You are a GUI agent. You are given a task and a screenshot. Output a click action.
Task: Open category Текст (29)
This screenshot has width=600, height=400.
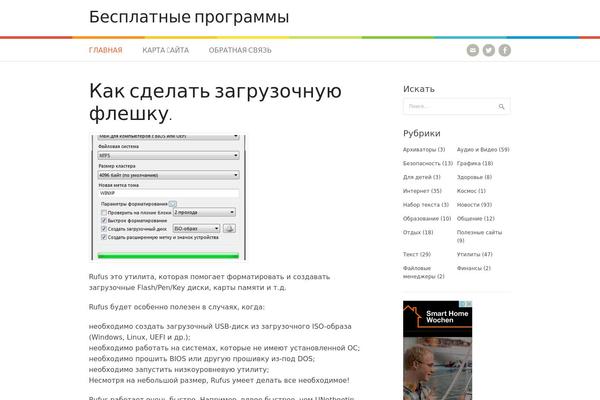click(417, 255)
